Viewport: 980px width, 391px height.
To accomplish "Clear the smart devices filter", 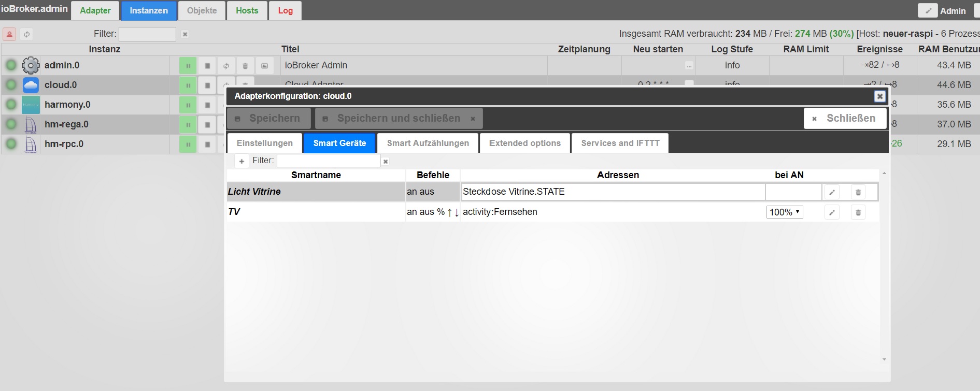I will [x=386, y=162].
